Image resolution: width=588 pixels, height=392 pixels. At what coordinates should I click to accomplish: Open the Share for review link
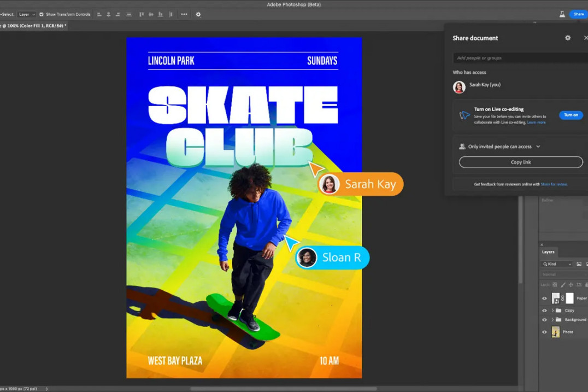point(554,184)
